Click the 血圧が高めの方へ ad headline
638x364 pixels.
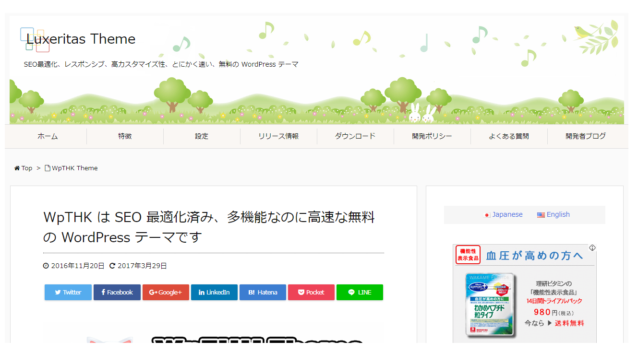(535, 256)
